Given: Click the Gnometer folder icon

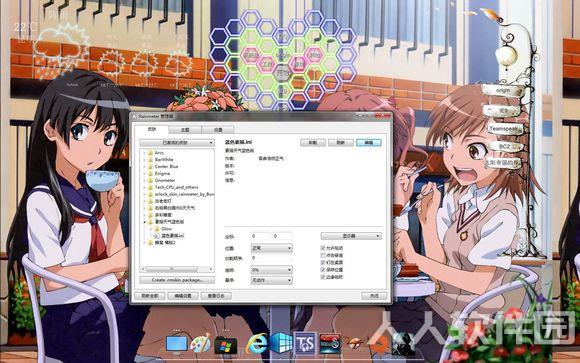Looking at the screenshot, I should (x=150, y=180).
